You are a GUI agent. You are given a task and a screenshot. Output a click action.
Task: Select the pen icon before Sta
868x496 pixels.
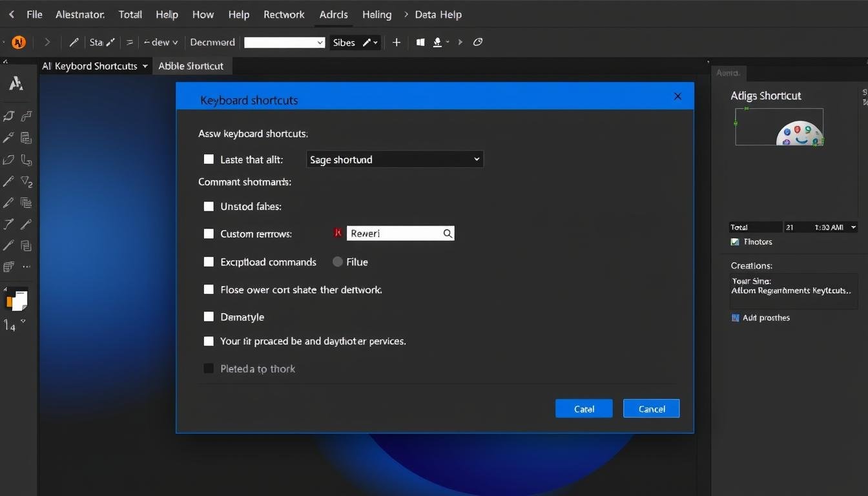tap(74, 43)
